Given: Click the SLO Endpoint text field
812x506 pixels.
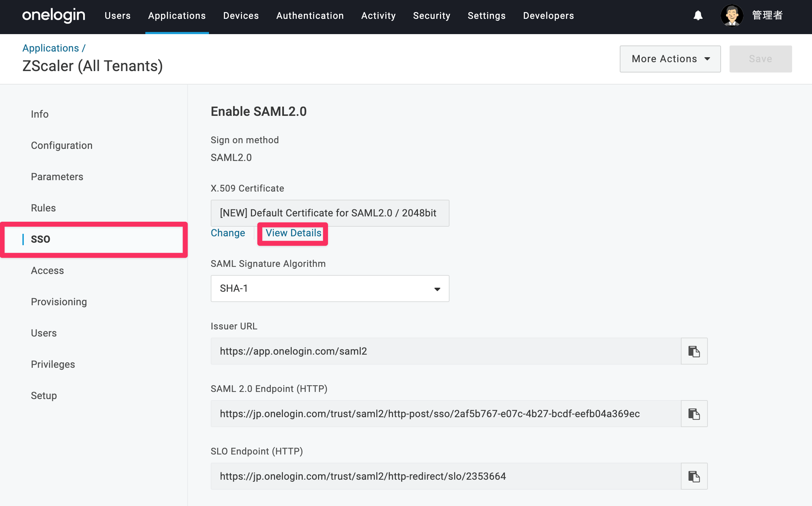Looking at the screenshot, I should 446,476.
